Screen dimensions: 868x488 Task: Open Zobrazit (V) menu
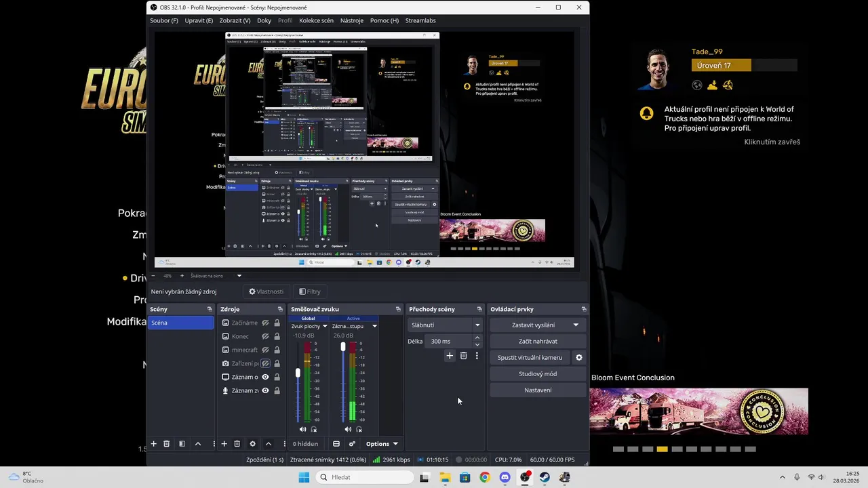pyautogui.click(x=235, y=20)
